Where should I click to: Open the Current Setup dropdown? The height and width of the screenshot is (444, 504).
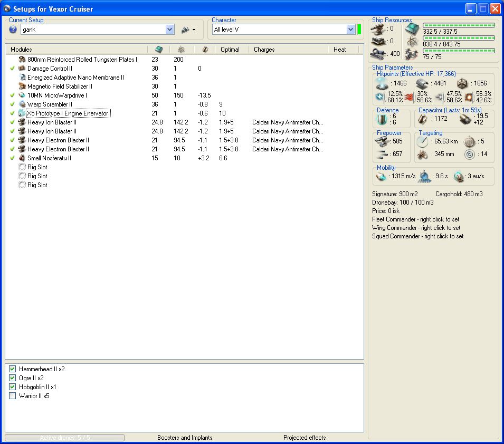(x=170, y=30)
